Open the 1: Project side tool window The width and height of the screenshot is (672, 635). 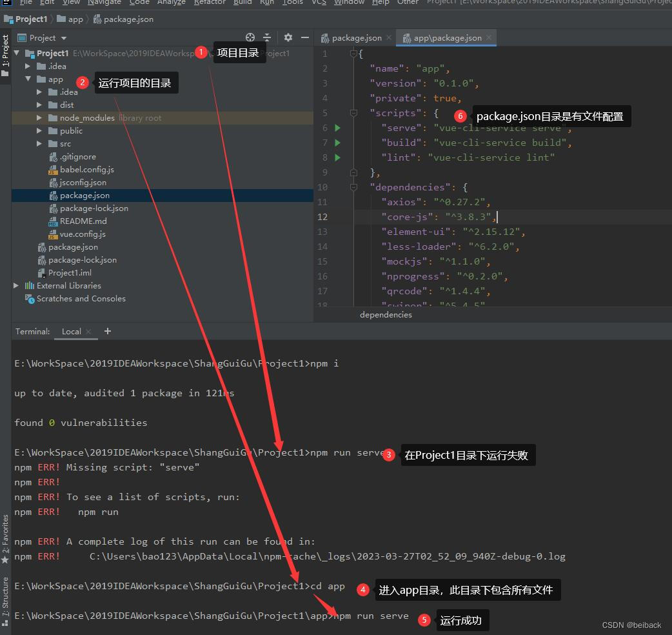[x=5, y=55]
